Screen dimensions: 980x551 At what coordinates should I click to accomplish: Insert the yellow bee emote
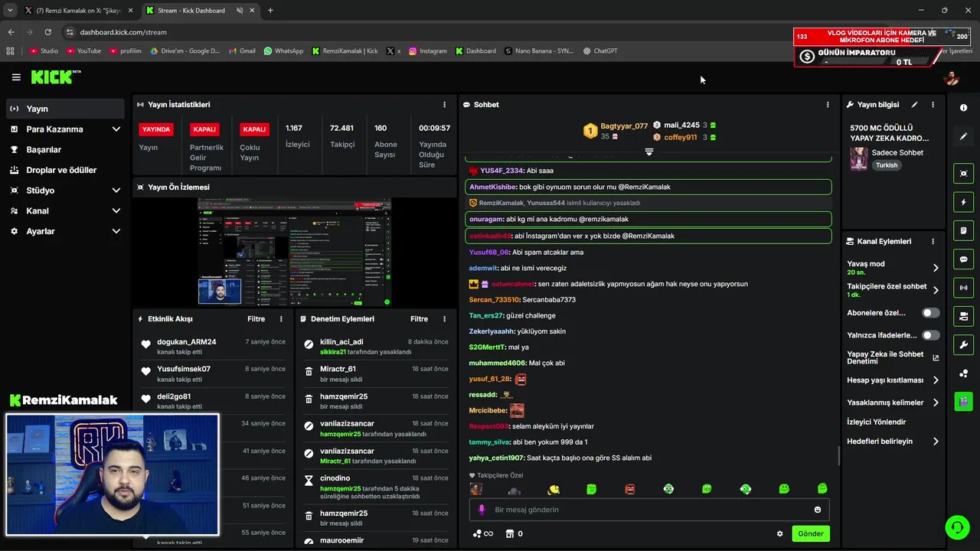click(x=553, y=489)
